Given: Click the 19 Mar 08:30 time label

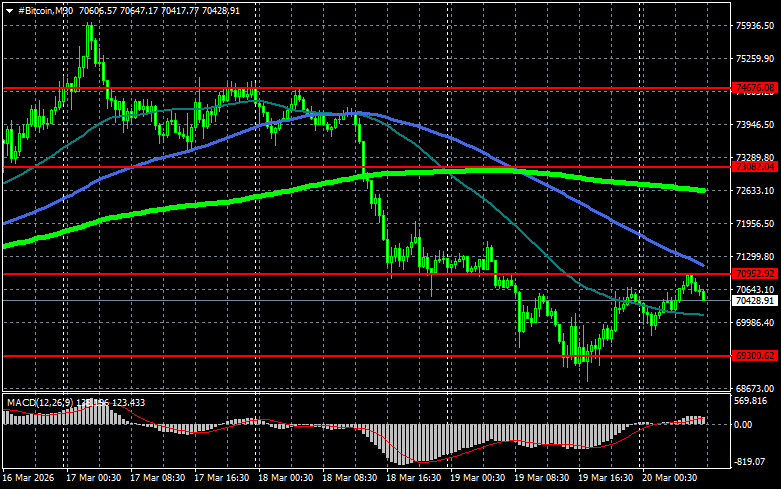Looking at the screenshot, I should pyautogui.click(x=541, y=478).
